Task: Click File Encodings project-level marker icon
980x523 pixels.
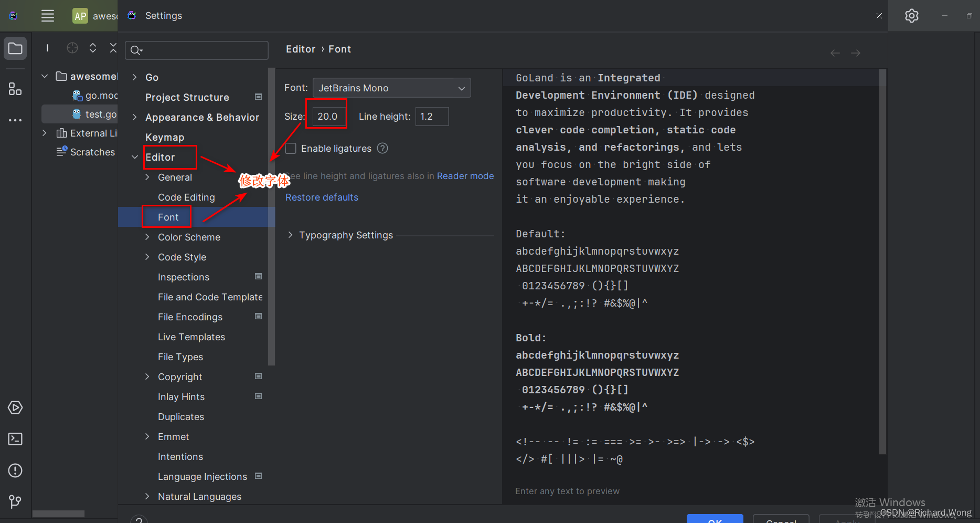Action: (x=258, y=316)
